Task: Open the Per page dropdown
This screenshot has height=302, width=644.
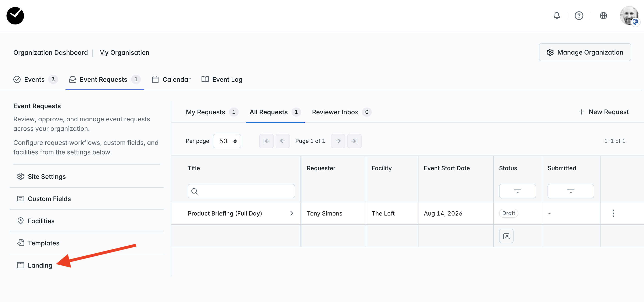Action: coord(227,141)
